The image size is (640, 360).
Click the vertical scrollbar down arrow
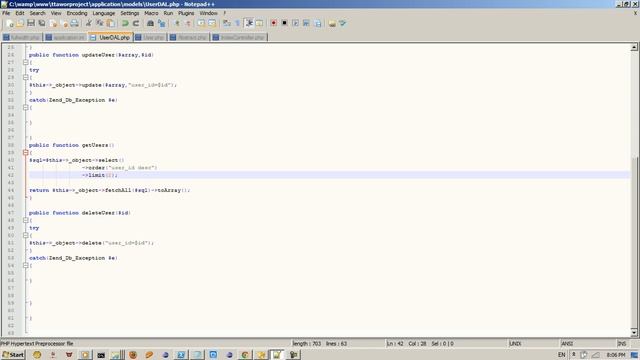[x=634, y=333]
